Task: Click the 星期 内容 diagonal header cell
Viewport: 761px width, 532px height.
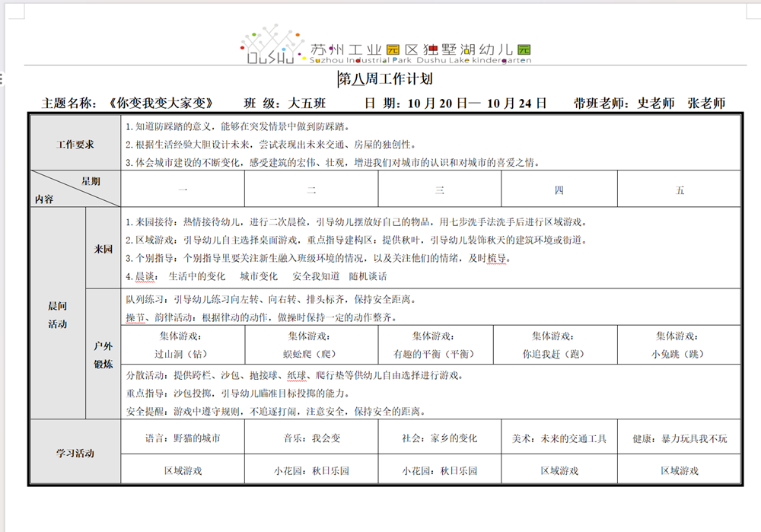Action: (75, 189)
